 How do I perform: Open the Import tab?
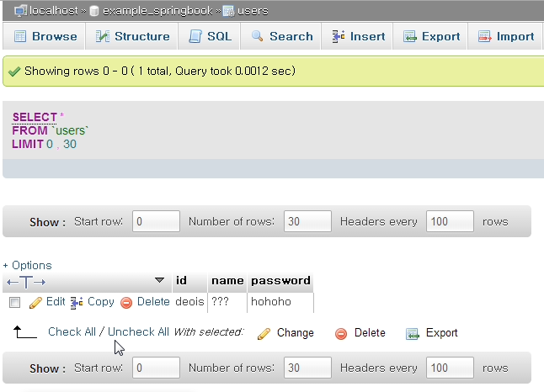[x=504, y=36]
